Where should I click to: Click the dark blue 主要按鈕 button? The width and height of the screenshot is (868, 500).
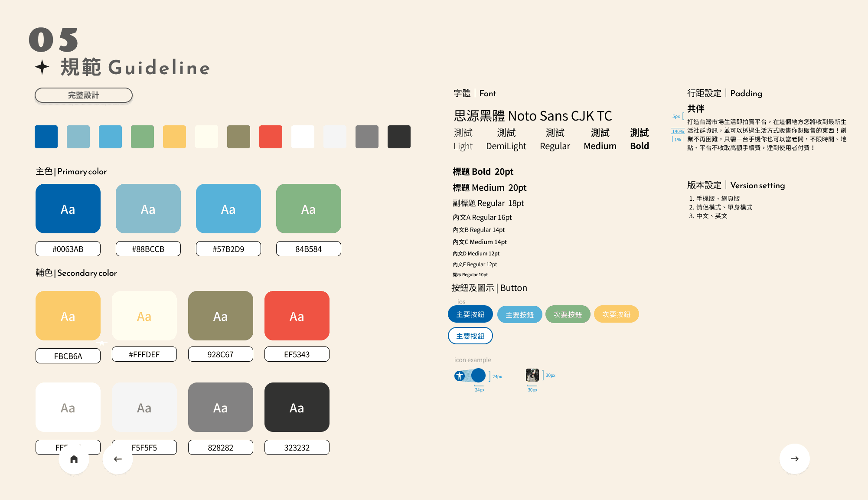[470, 314]
